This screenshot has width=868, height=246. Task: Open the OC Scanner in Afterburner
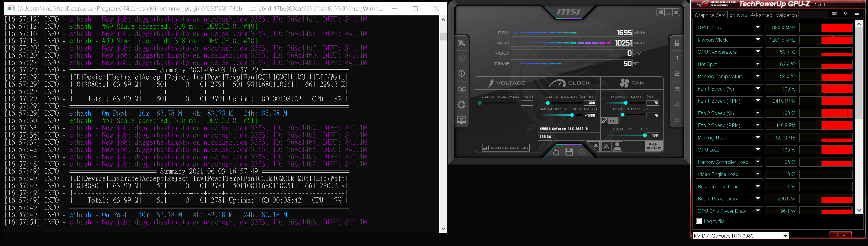[461, 89]
